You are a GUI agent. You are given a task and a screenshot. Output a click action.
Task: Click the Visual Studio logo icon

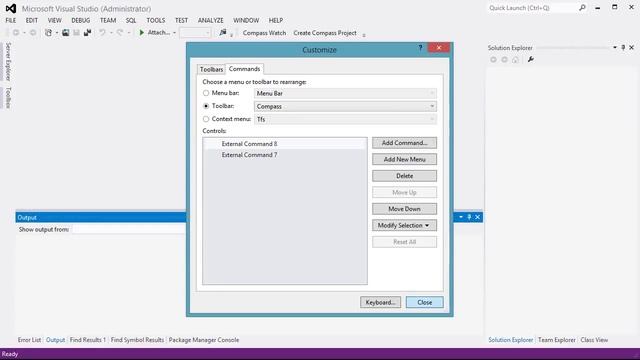point(11,8)
